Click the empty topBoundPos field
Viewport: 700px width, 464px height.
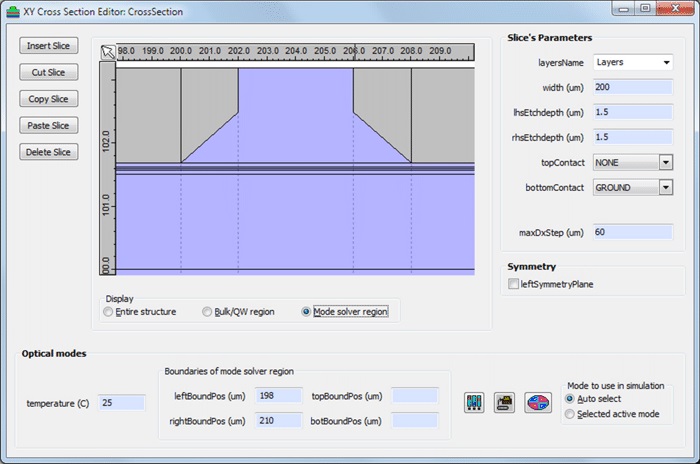tap(415, 396)
